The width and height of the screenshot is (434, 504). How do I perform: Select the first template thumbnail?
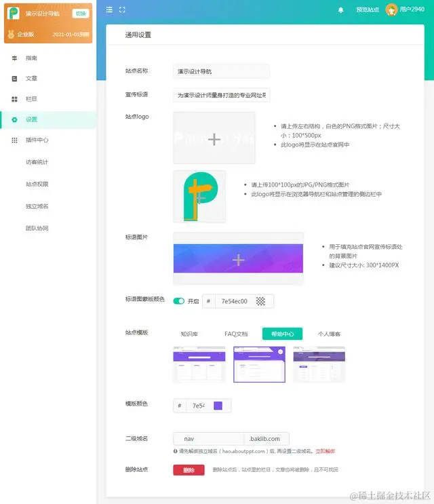(199, 364)
